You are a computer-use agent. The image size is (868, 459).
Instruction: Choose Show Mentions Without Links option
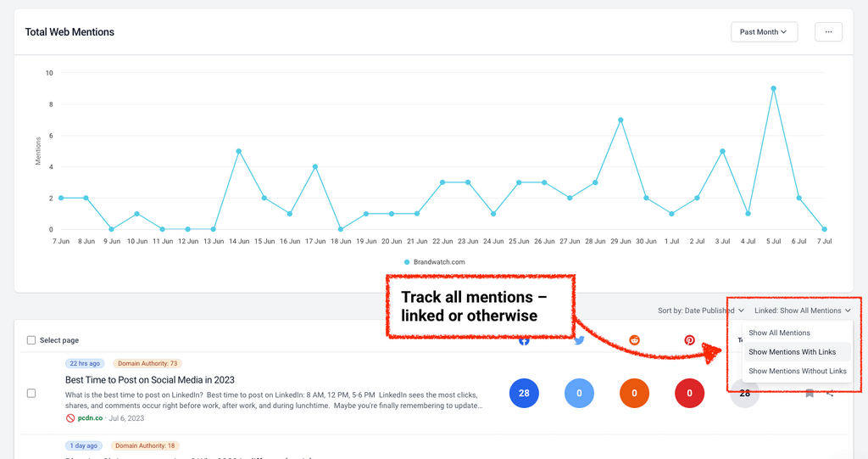point(797,371)
